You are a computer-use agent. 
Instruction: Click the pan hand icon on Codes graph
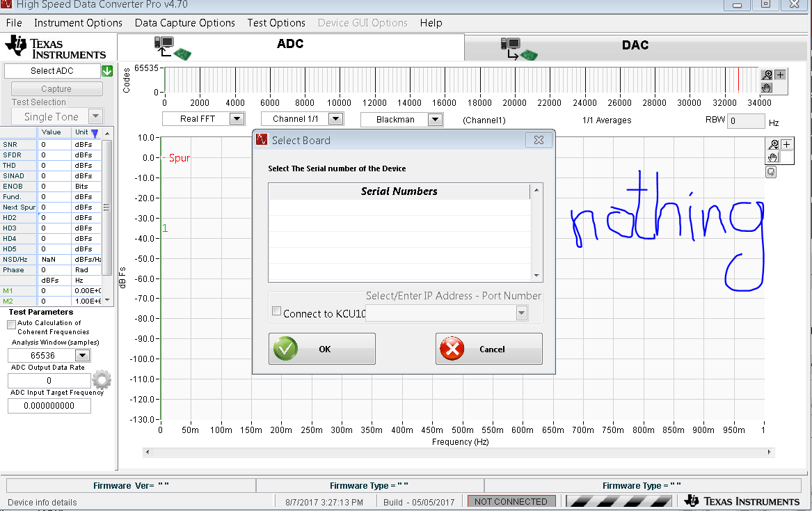(767, 88)
